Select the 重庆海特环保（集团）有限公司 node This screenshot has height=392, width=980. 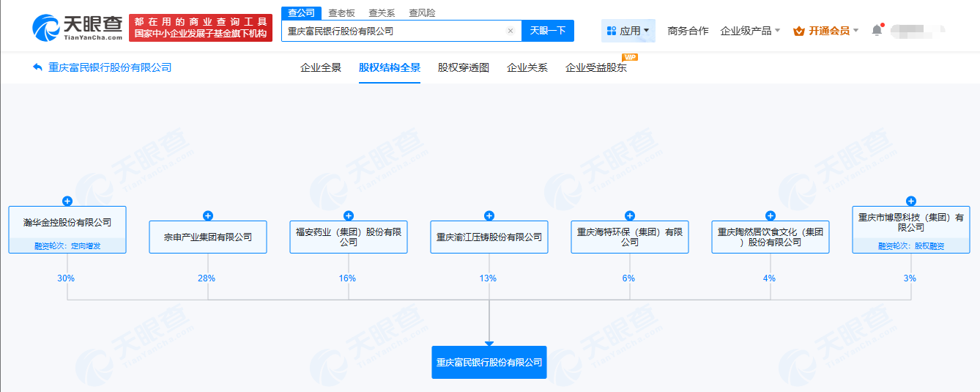(x=630, y=237)
